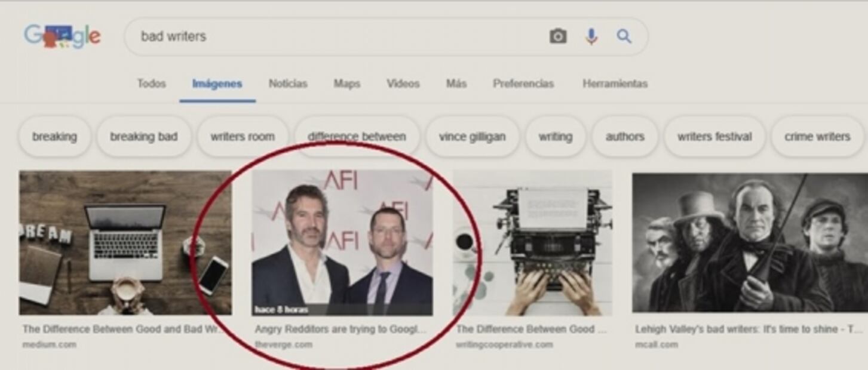868x370 pixels.
Task: Open the Maps tab
Action: coord(346,84)
